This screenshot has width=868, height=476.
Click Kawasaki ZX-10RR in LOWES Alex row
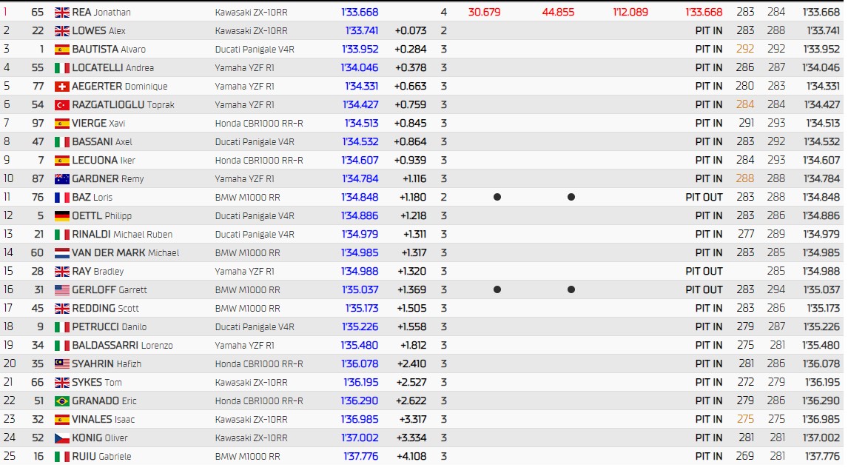click(252, 31)
